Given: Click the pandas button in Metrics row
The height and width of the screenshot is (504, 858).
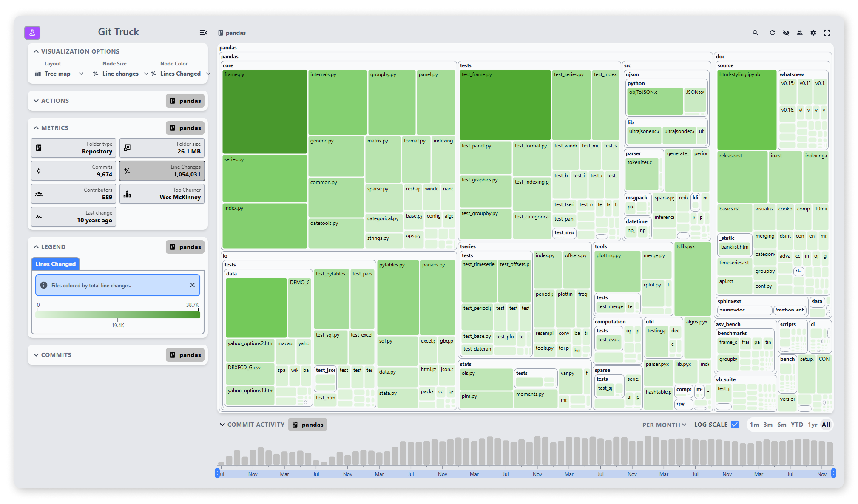Looking at the screenshot, I should tap(185, 128).
